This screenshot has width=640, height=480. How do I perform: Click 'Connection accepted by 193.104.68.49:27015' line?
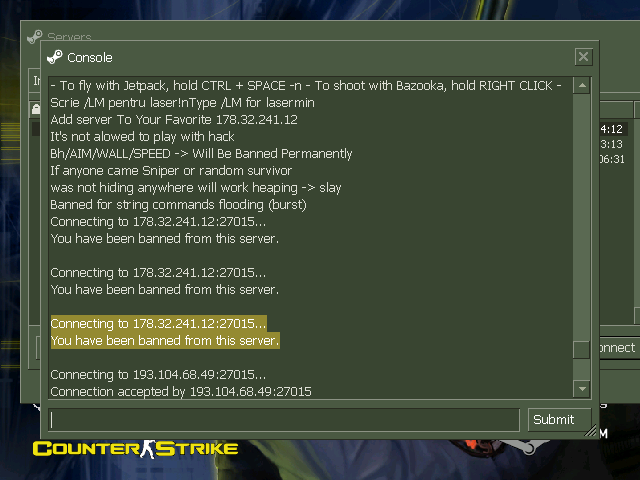click(x=181, y=392)
